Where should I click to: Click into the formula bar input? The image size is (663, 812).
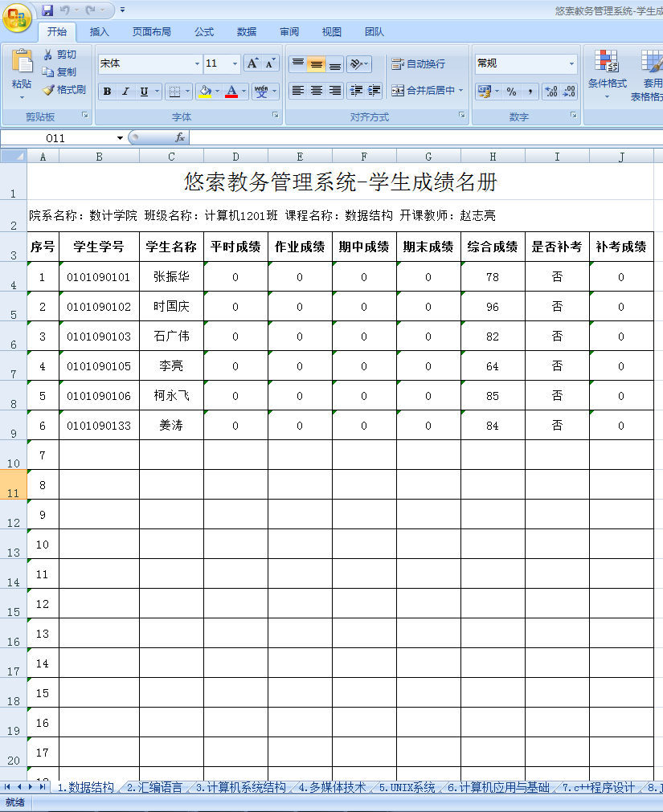426,138
